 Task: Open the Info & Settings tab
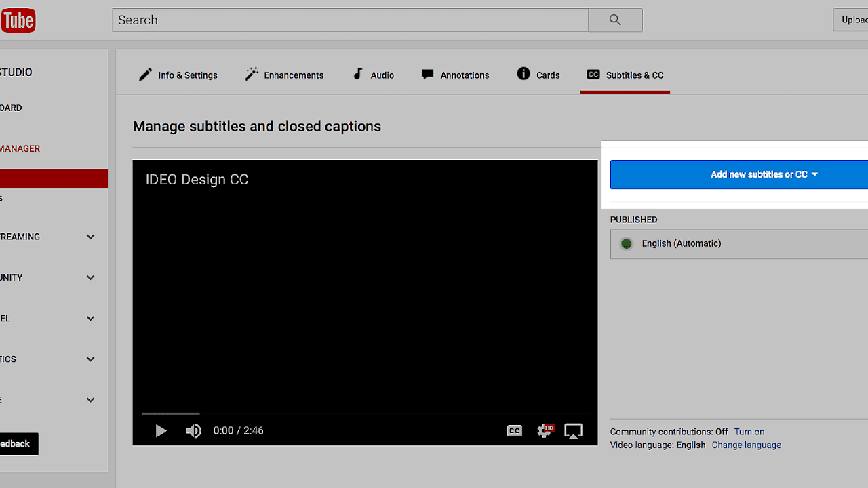point(178,75)
